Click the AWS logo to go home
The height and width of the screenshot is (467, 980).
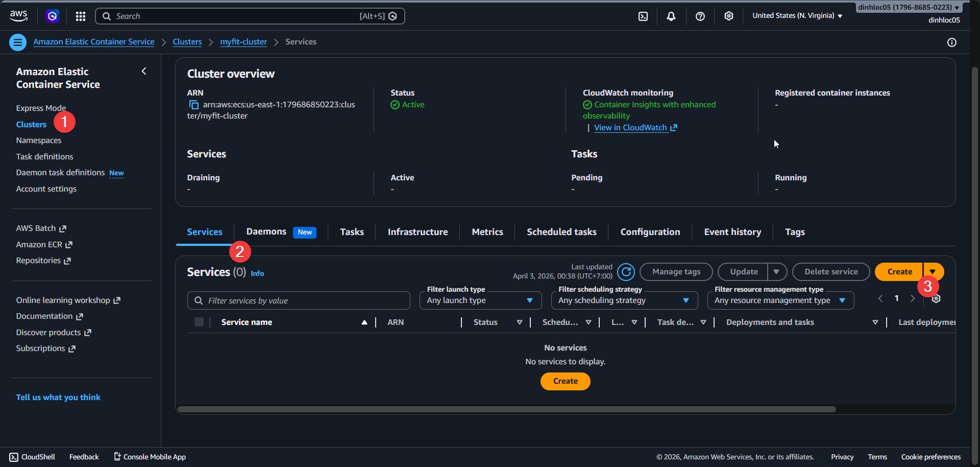18,15
